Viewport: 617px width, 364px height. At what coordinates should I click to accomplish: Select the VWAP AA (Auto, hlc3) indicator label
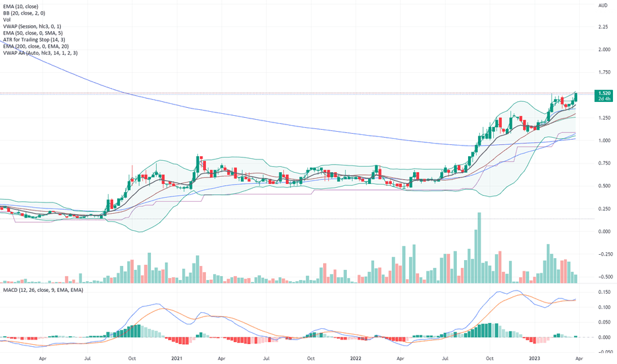[x=40, y=53]
